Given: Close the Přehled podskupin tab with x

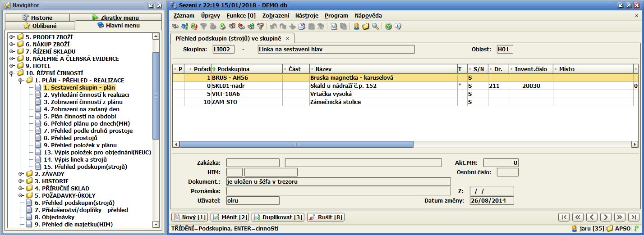Looking at the screenshot, I should tap(287, 39).
